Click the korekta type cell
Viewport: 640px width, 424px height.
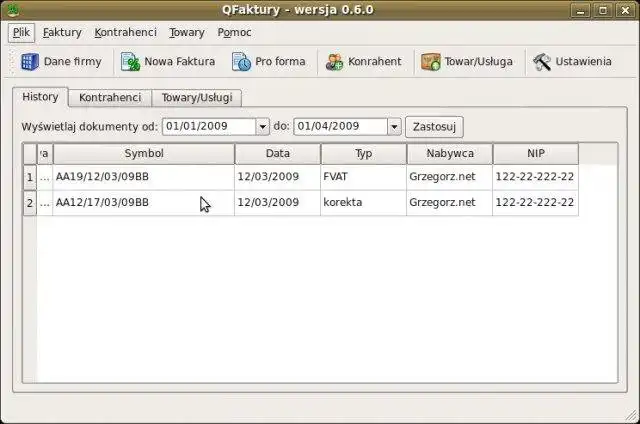[x=363, y=202]
